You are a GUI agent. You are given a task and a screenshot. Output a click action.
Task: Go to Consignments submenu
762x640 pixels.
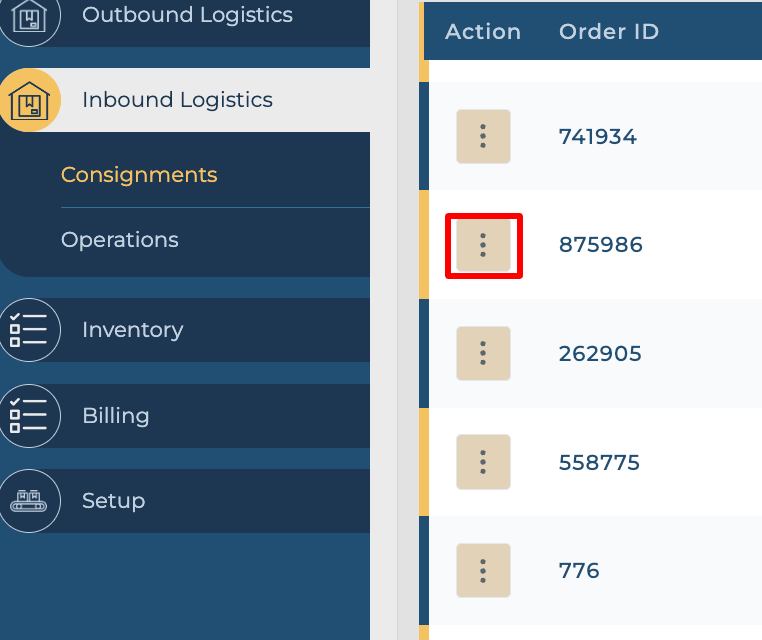pos(139,175)
